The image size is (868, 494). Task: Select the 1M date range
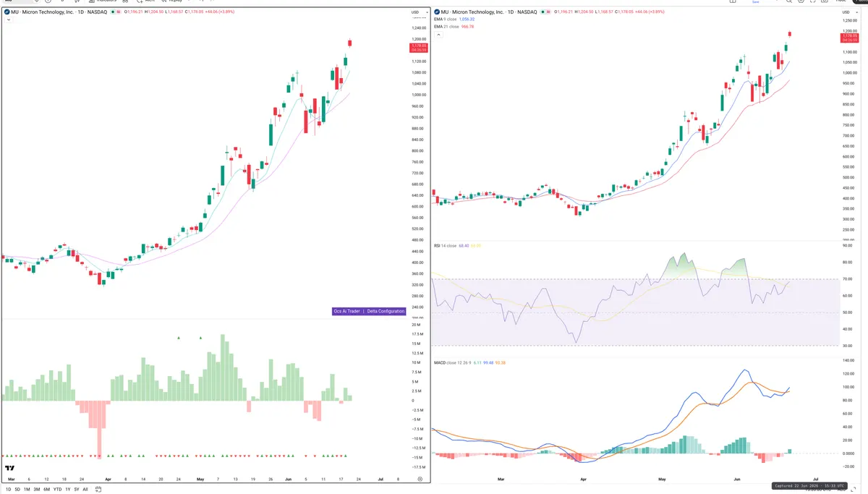click(27, 489)
